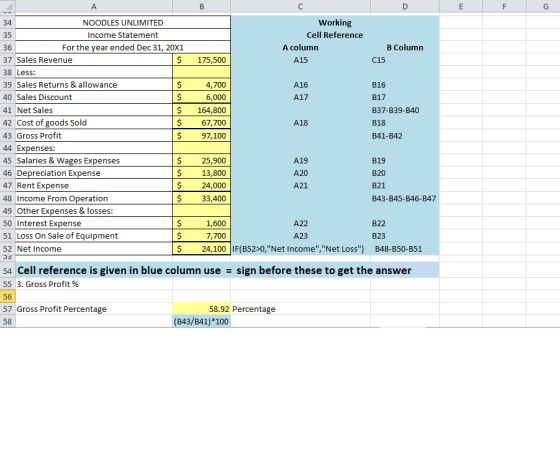Select highlighted row 56 header

8,296
